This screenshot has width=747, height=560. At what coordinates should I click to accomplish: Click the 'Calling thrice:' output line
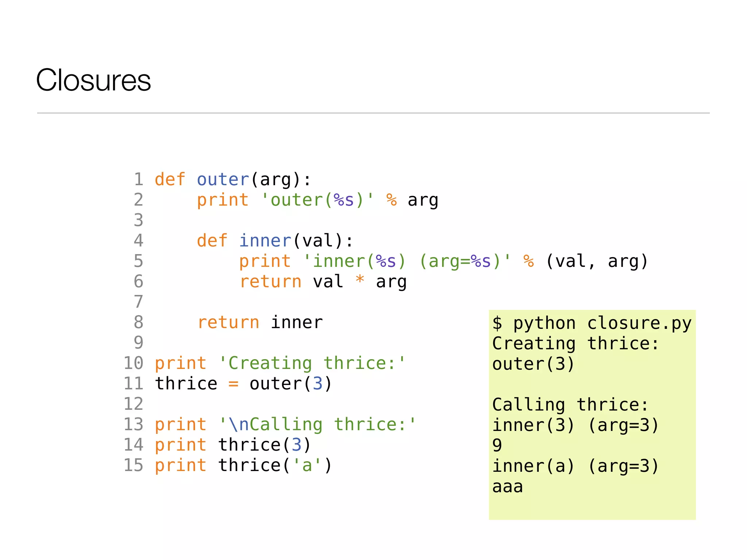click(570, 405)
